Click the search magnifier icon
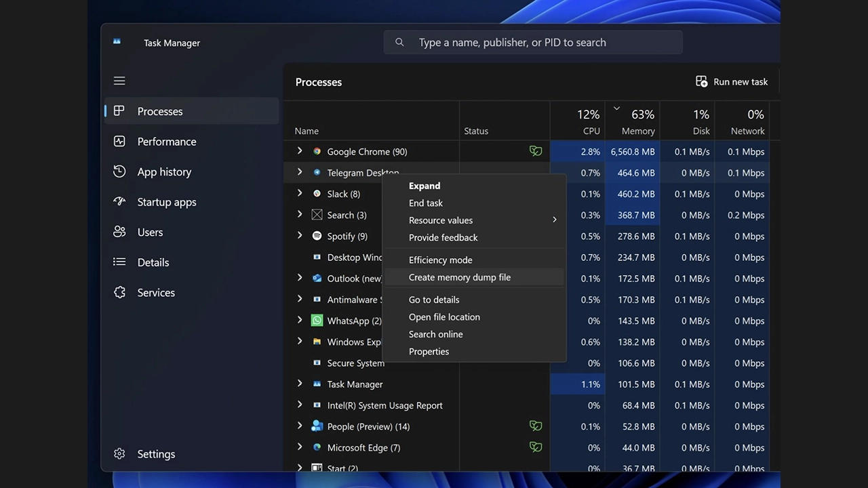 [399, 42]
